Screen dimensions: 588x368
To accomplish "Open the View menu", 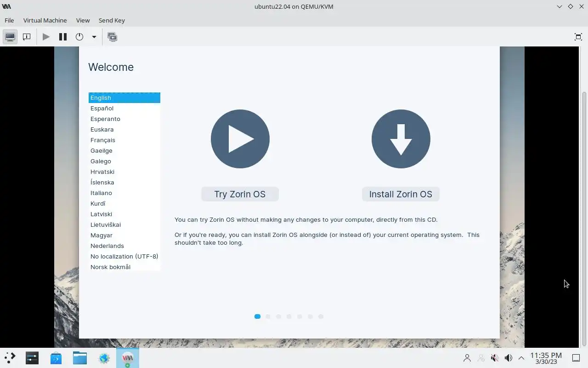I will [83, 20].
